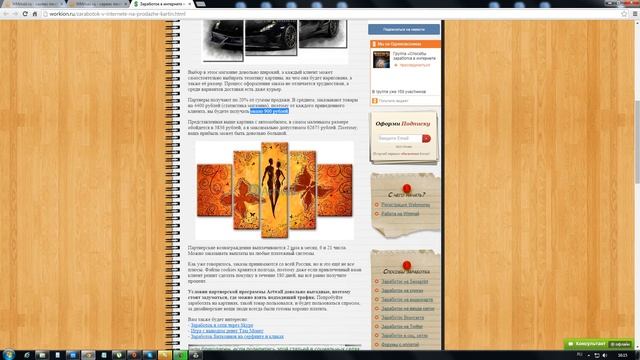Open the Консультант online chat widget
The height and width of the screenshot is (360, 640).
[598, 344]
